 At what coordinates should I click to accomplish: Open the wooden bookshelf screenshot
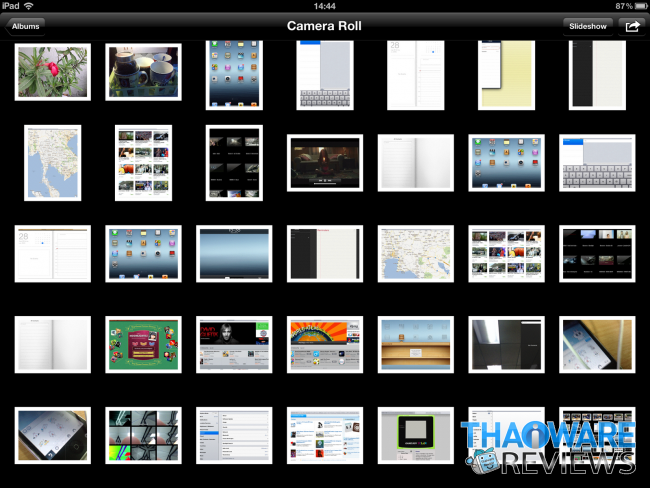(x=416, y=345)
